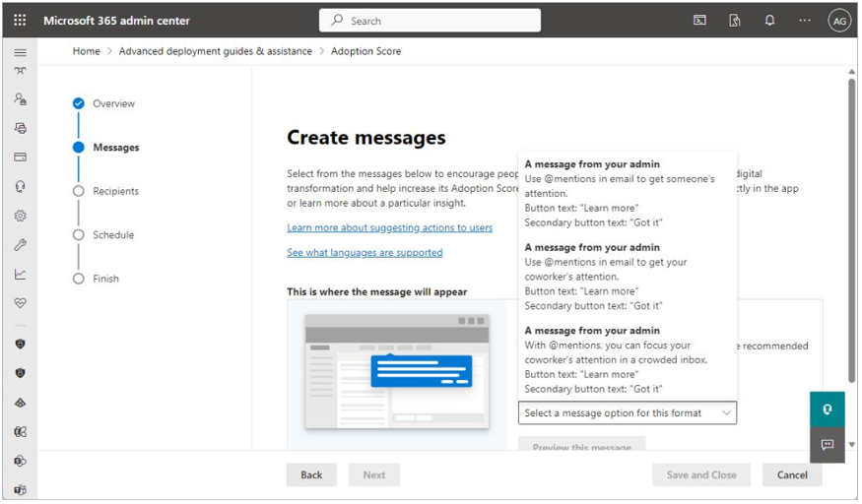Open lower shield Compliance admin center icon

21,373
